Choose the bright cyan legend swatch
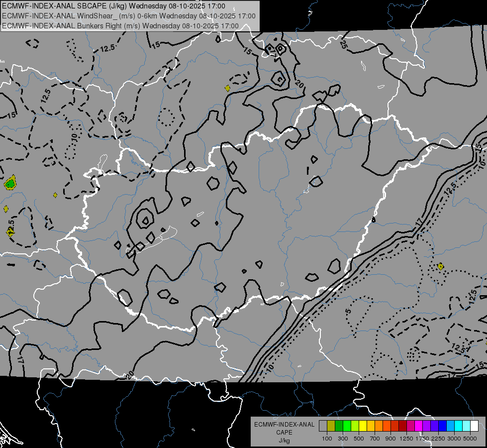The width and height of the screenshot is (487, 448). point(458,426)
